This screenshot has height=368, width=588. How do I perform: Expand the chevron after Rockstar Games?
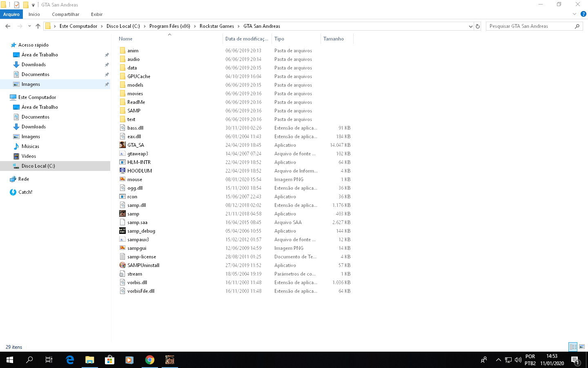coord(238,26)
